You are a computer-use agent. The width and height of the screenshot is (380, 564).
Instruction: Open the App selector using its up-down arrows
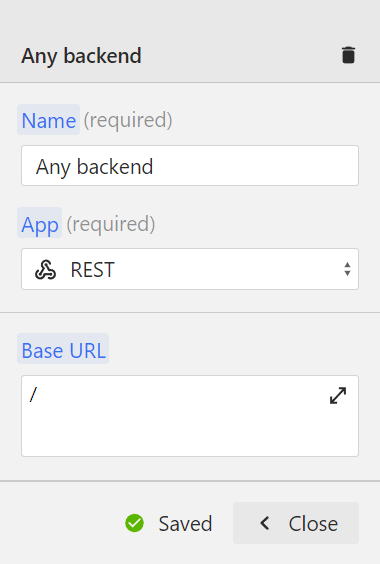347,269
